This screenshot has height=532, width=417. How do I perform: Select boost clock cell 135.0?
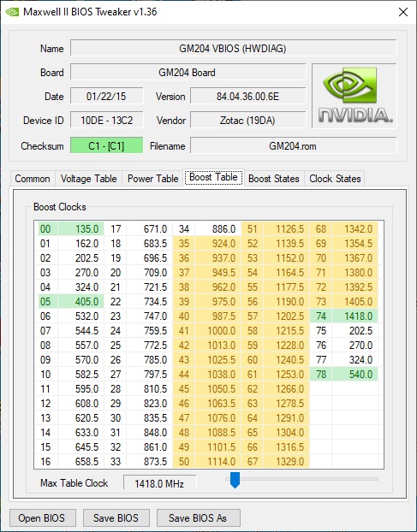(x=80, y=229)
